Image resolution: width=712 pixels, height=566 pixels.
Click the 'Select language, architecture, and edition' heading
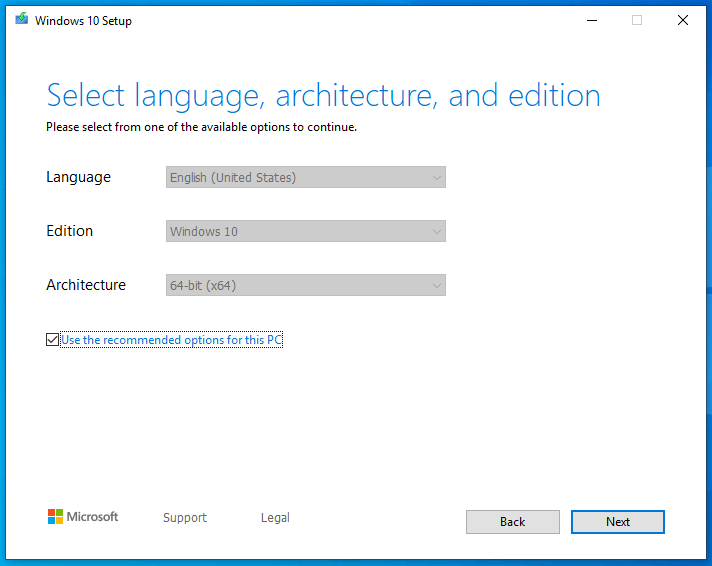(x=323, y=96)
